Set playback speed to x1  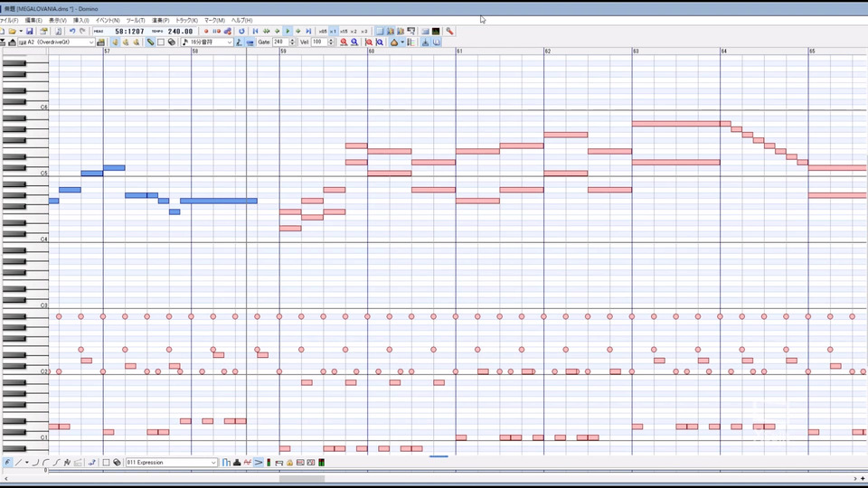click(x=333, y=32)
